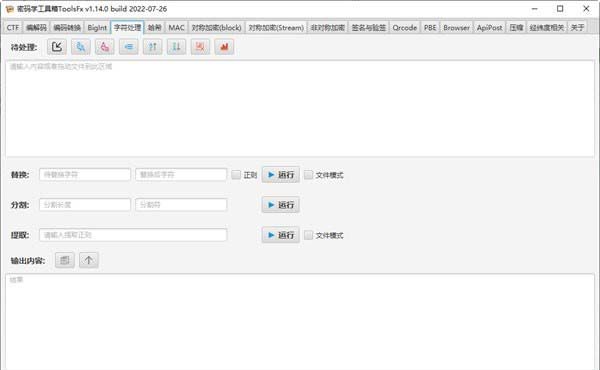Focus the 待处理 input text area
The height and width of the screenshot is (370, 600).
point(300,108)
